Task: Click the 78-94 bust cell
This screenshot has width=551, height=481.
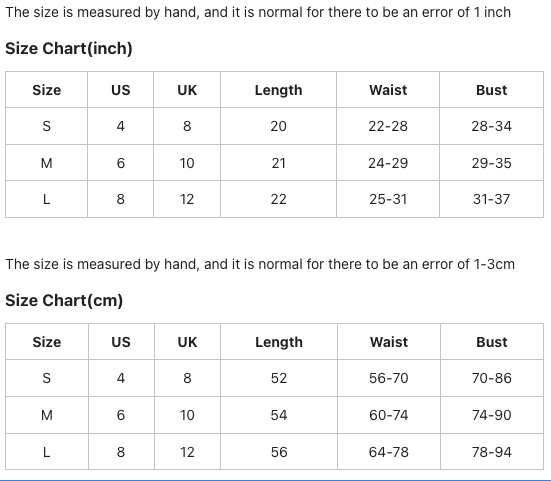Action: 492,452
